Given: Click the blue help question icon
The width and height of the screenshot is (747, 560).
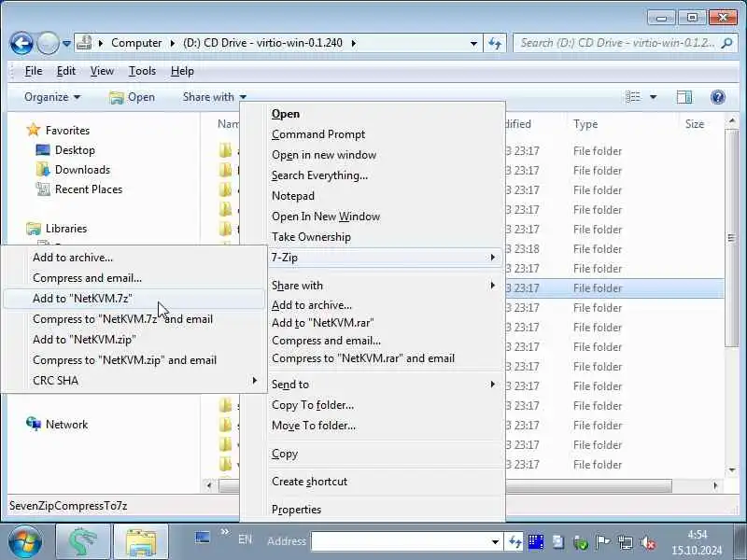Looking at the screenshot, I should (x=717, y=97).
